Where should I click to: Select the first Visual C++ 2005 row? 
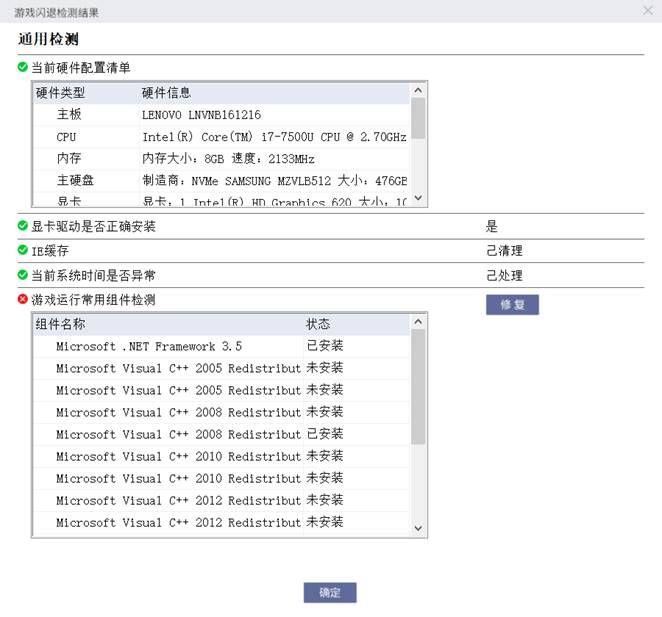[x=221, y=368]
